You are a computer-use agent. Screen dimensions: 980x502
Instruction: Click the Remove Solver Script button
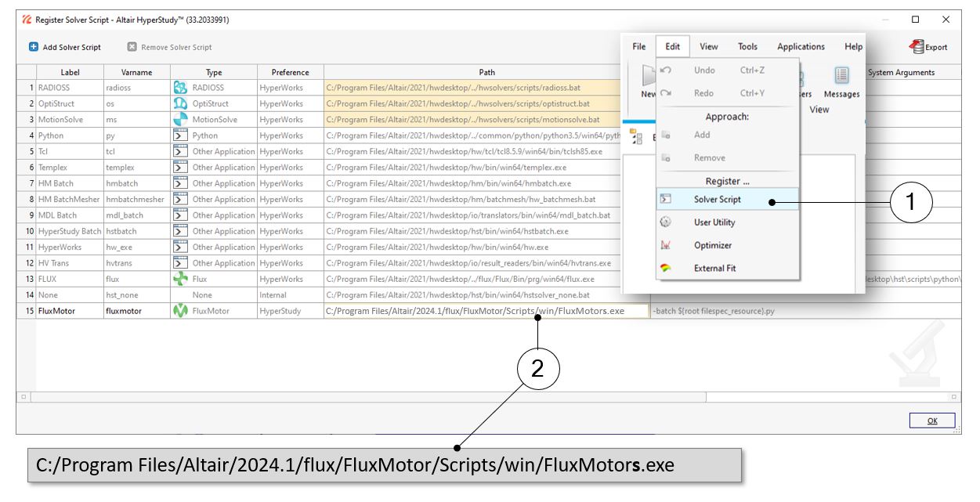pos(169,47)
